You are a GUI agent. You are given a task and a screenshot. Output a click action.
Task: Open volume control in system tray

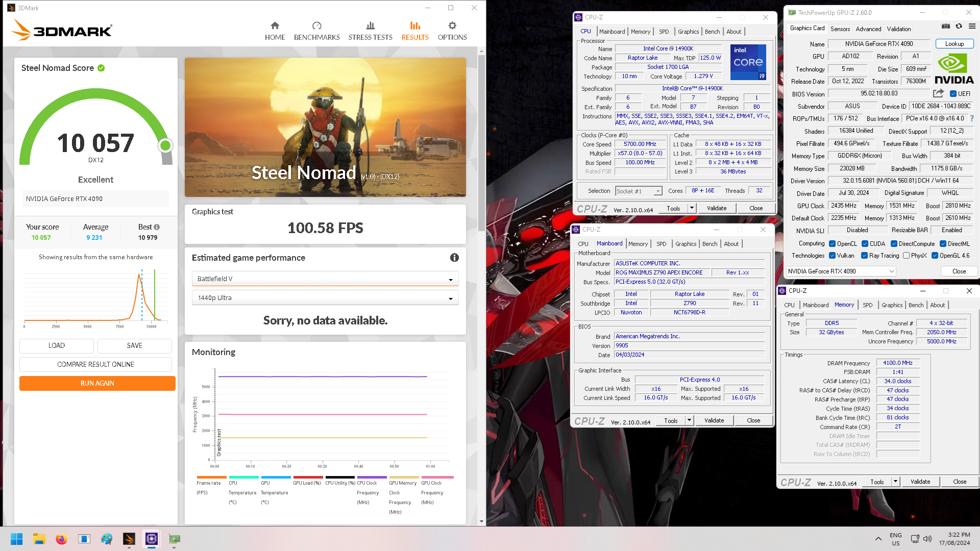tap(927, 539)
